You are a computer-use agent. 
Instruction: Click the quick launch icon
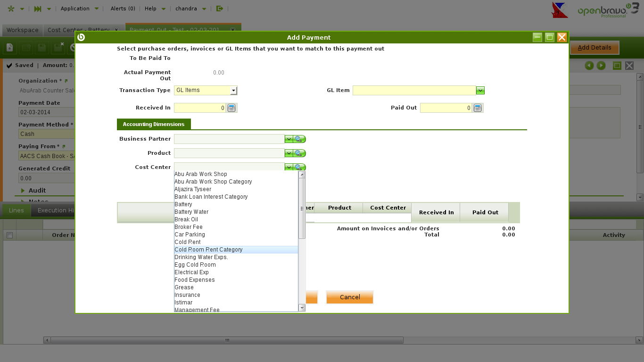click(38, 8)
